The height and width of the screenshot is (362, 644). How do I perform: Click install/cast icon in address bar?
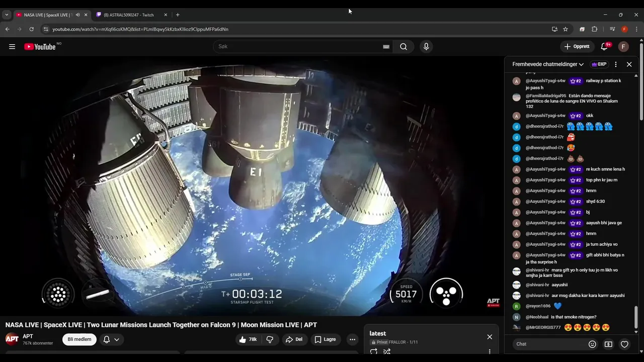click(554, 29)
